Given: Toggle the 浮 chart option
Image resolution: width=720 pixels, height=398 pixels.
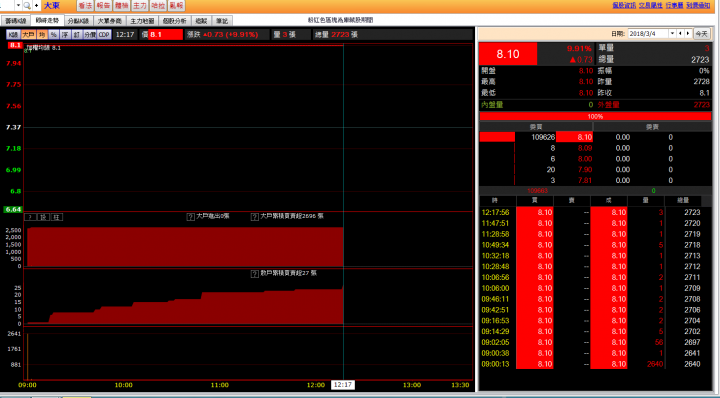Looking at the screenshot, I should 65,34.
